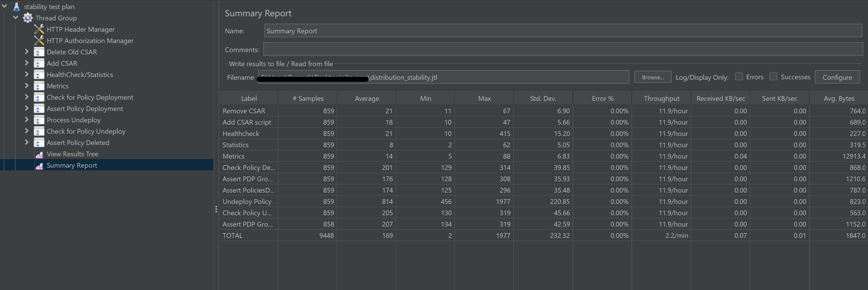Sort by the # Samples column header
This screenshot has width=868, height=290.
(308, 98)
